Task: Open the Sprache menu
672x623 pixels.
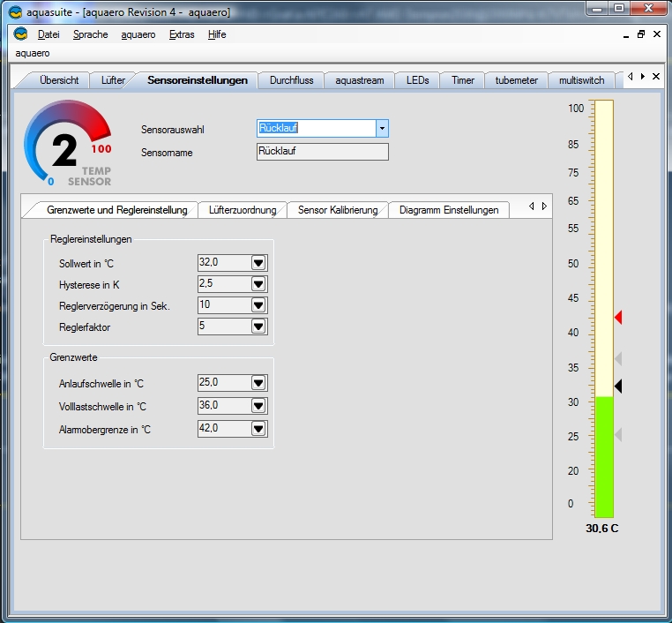Action: (90, 34)
